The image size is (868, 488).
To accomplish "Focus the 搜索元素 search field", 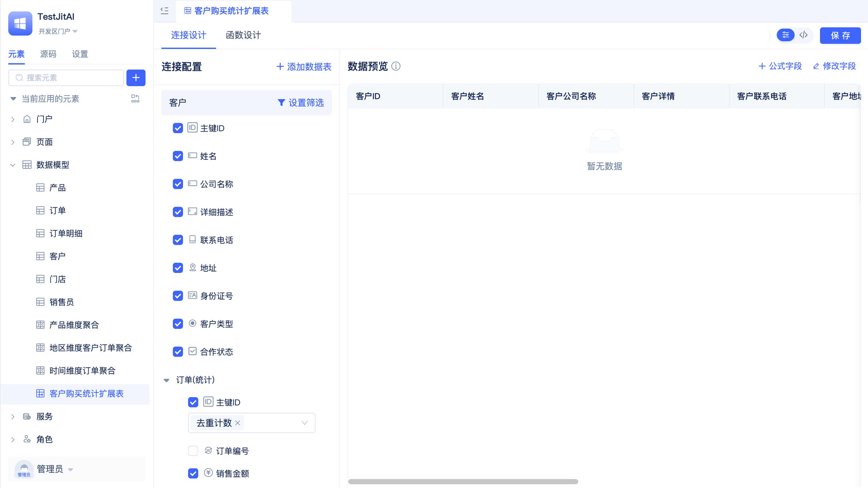I will (x=66, y=78).
